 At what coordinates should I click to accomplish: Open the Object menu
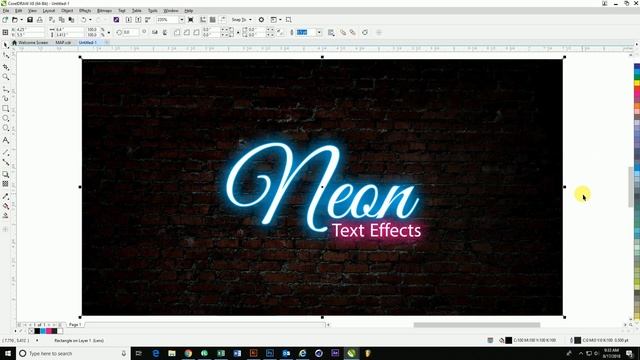click(67, 11)
